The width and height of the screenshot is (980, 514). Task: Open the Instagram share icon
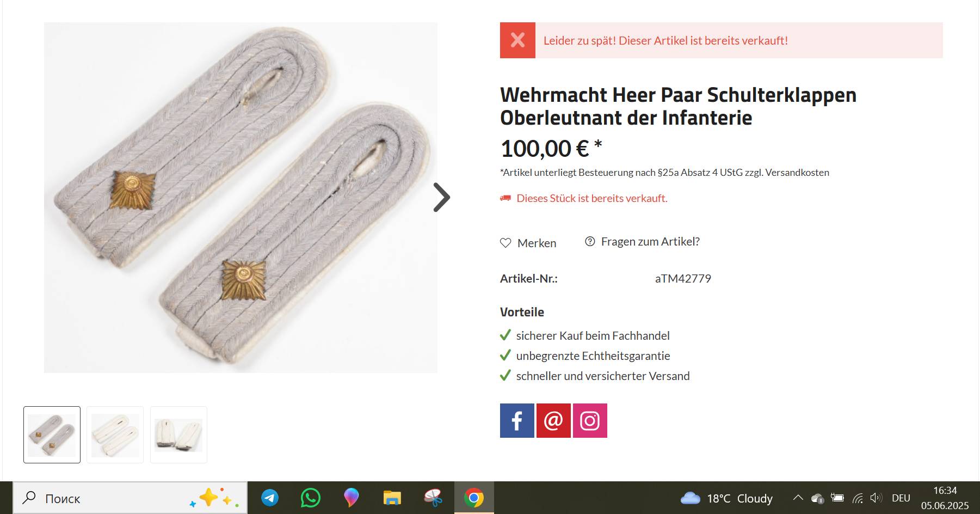coord(590,420)
